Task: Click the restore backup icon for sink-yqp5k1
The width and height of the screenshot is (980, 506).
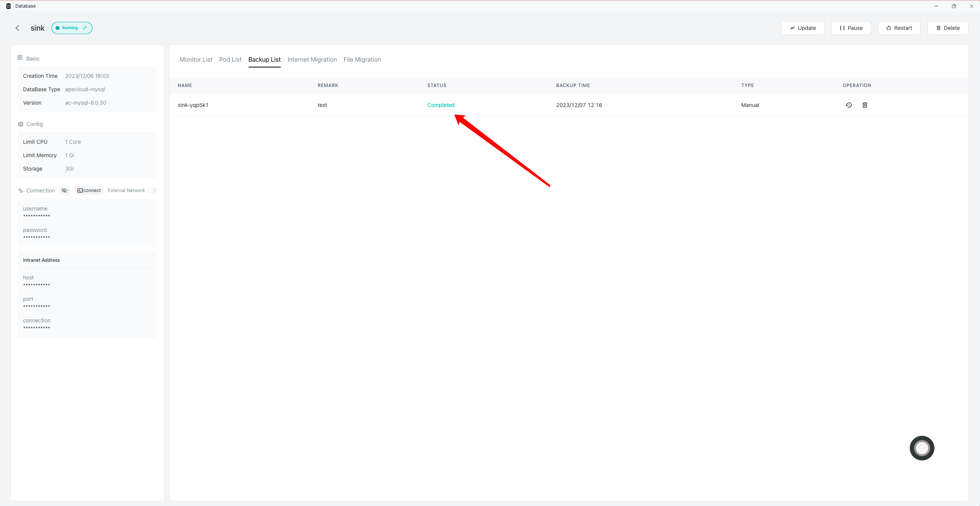Action: point(849,105)
